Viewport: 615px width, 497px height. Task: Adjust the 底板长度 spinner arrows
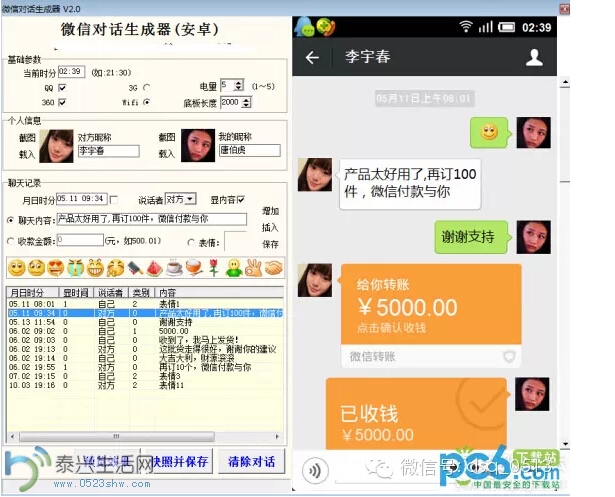click(246, 102)
